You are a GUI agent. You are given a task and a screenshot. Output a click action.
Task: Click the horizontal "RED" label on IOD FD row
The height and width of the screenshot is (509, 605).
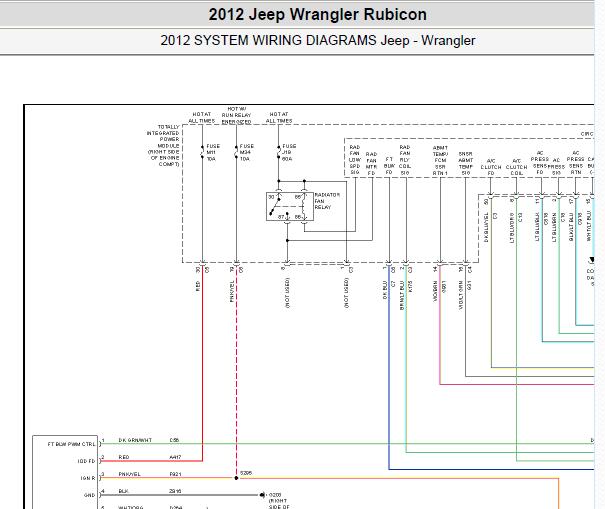coord(124,457)
